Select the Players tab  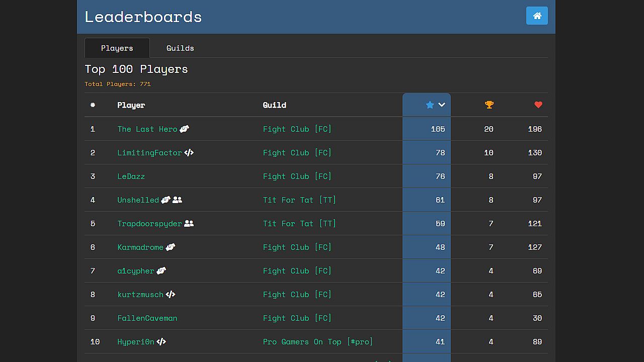pyautogui.click(x=117, y=48)
